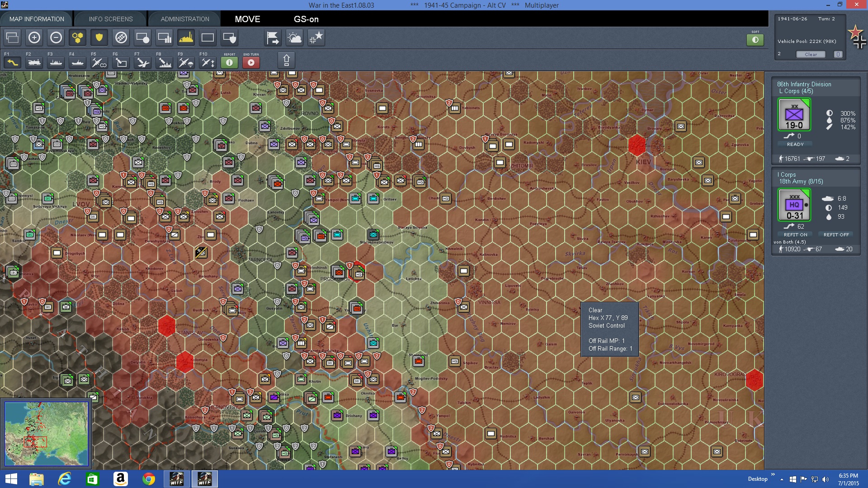Select F3 naval transport ship icon
The width and height of the screenshot is (868, 488).
(56, 62)
